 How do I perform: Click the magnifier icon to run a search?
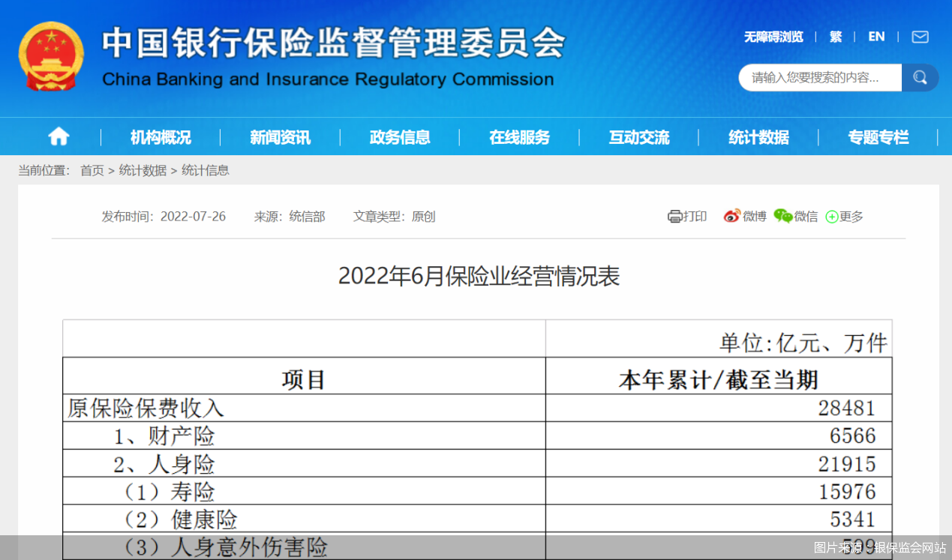(920, 77)
